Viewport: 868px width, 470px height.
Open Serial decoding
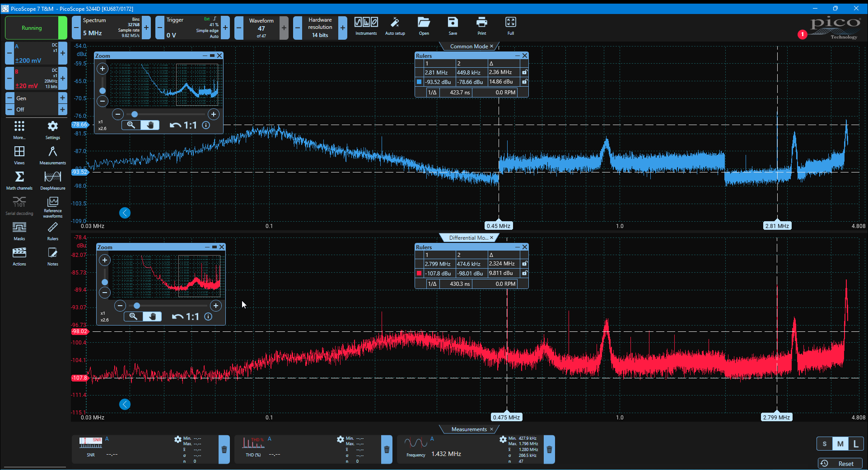[x=19, y=206]
